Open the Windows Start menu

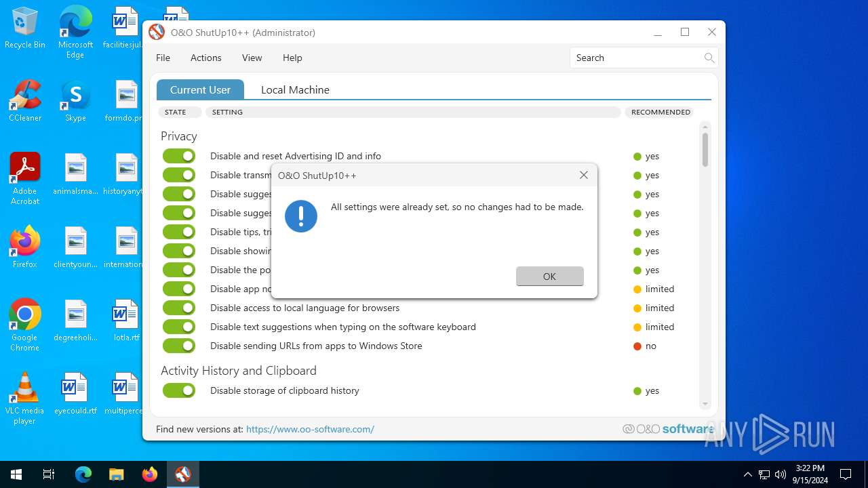point(16,474)
